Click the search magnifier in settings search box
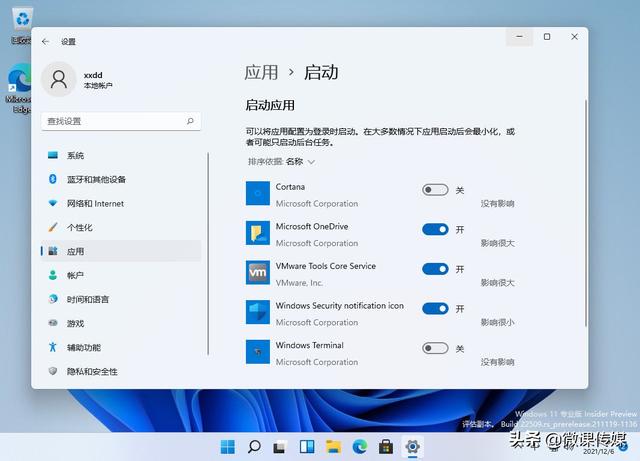Image resolution: width=640 pixels, height=461 pixels. coord(190,121)
